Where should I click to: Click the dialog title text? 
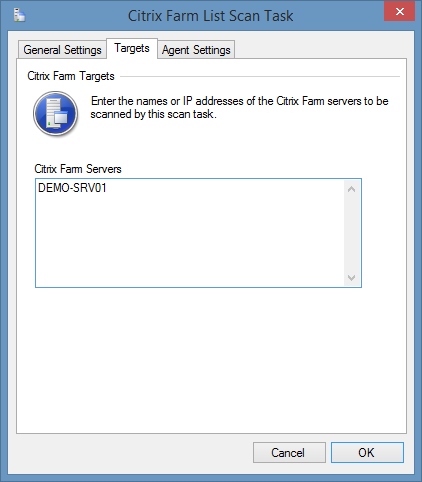click(211, 16)
